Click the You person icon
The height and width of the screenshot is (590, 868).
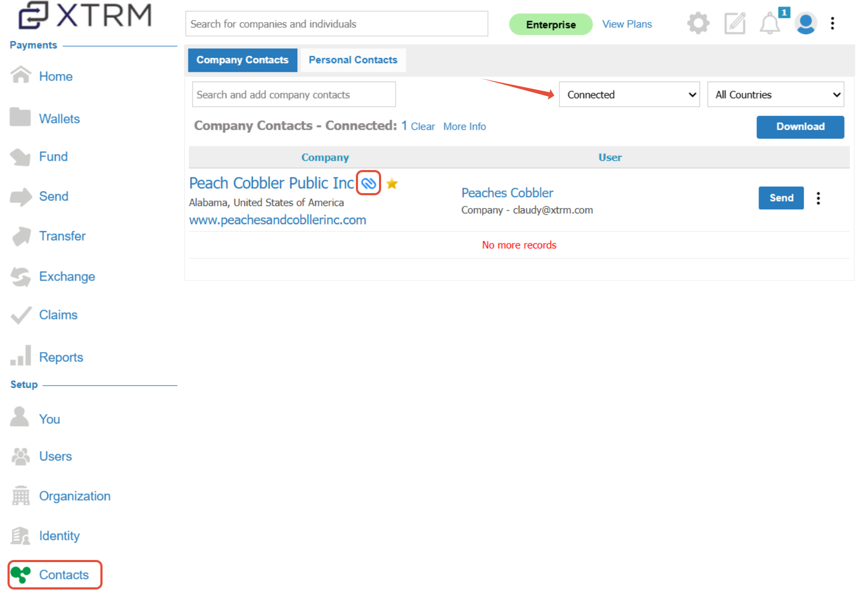pyautogui.click(x=20, y=416)
